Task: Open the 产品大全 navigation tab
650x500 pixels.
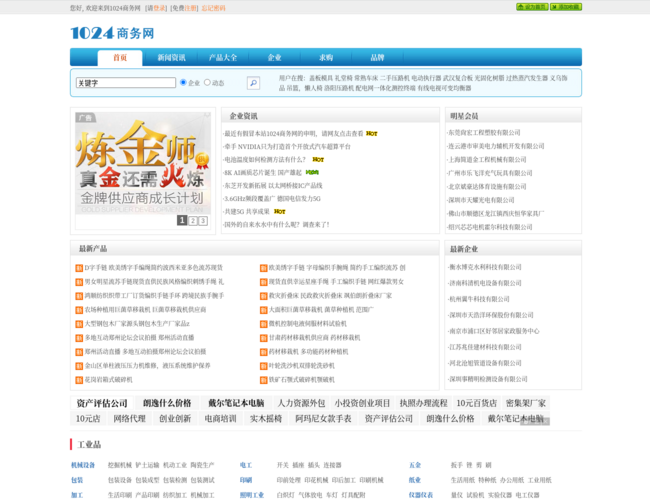Action: point(223,58)
